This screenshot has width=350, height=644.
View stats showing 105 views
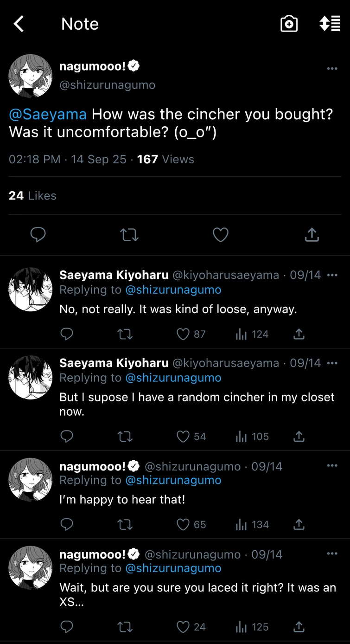(252, 437)
